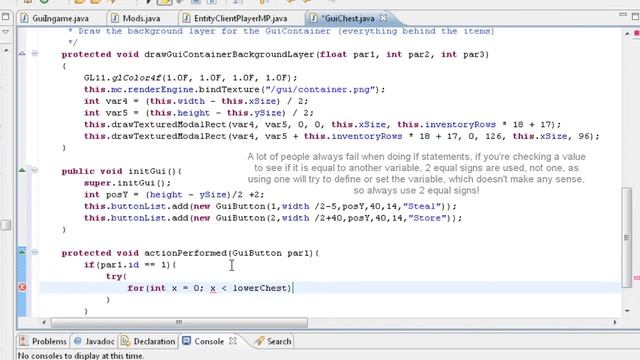The image size is (640, 360).
Task: Restore the minimized left view stack
Action: 5,17
